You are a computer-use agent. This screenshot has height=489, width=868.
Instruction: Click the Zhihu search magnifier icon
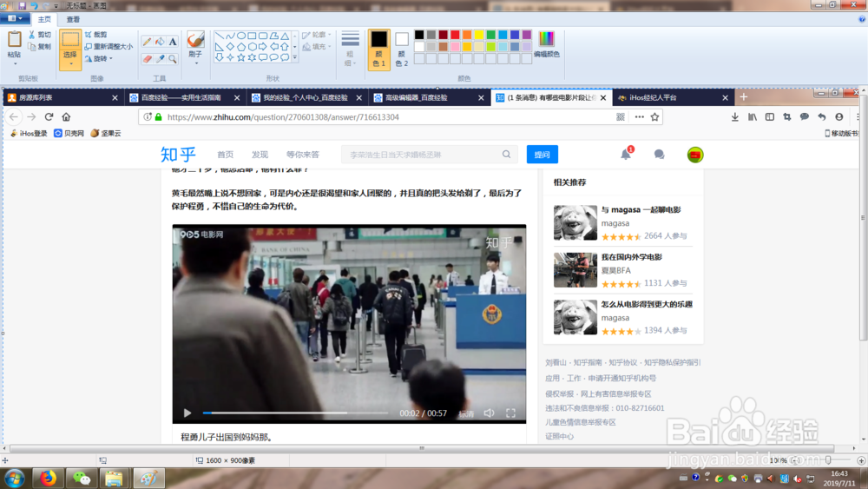(506, 155)
